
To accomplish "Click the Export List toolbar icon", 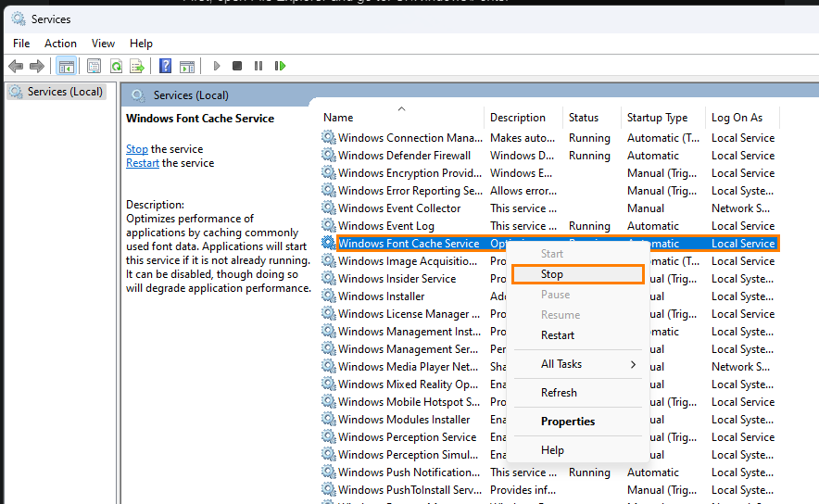I will point(137,67).
